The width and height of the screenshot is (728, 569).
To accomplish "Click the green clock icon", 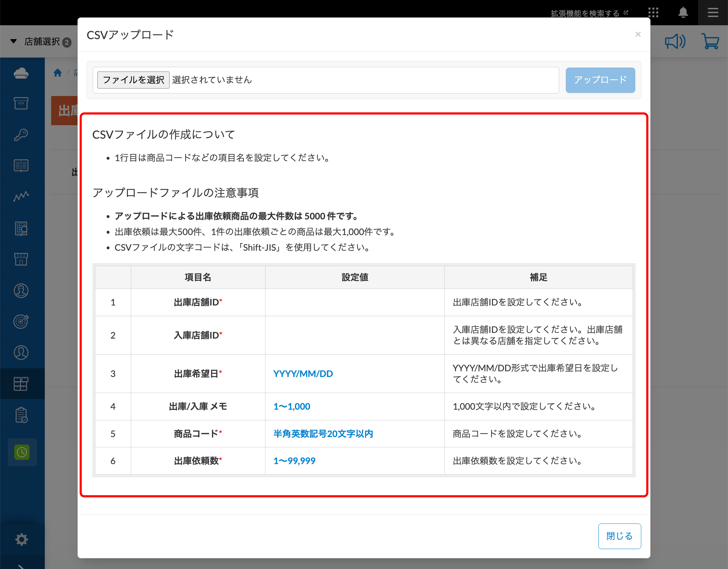I will coord(22,452).
